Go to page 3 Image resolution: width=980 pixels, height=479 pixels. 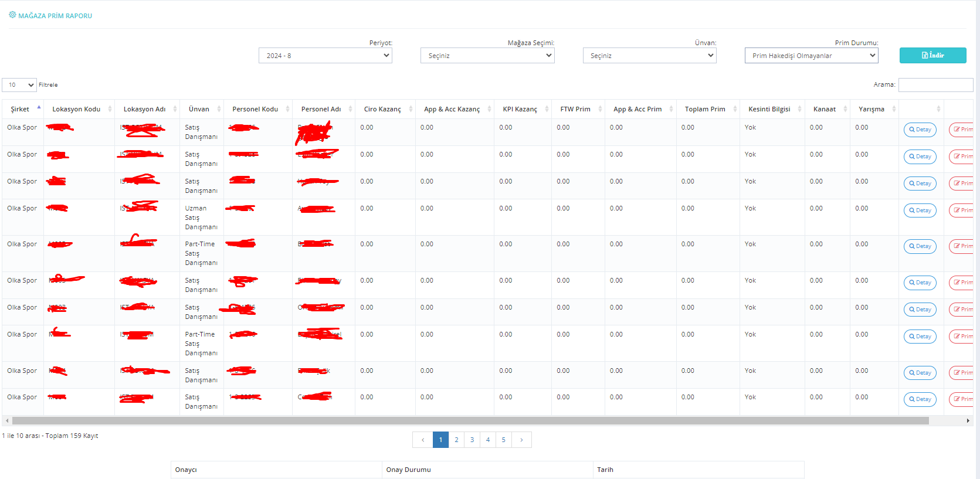coord(472,440)
